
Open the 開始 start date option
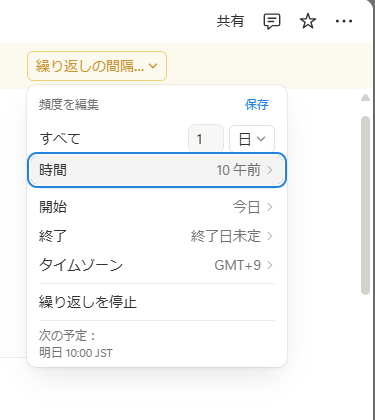tap(157, 207)
